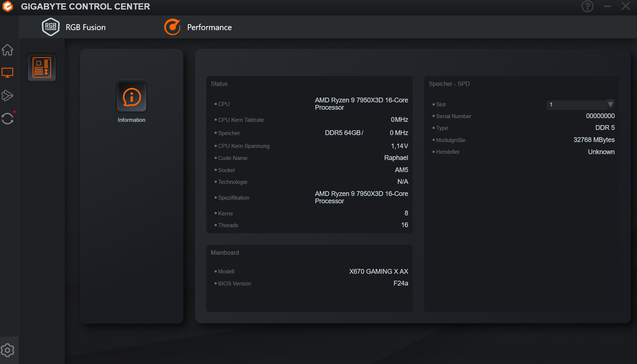Click the serial number value '00000000'
637x364 pixels.
pos(600,116)
